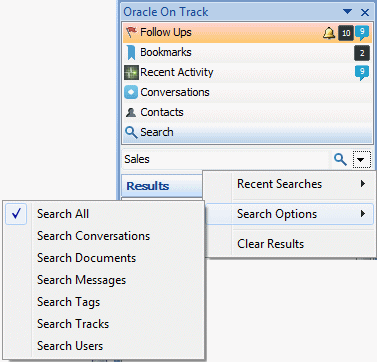Image resolution: width=377 pixels, height=362 pixels.
Task: Click the Bookmarks count badge 2
Action: 362,53
